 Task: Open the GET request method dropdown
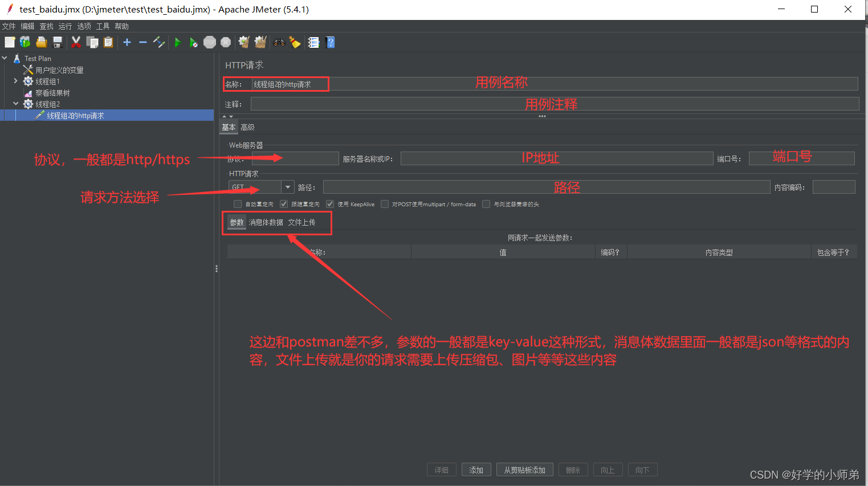[288, 187]
